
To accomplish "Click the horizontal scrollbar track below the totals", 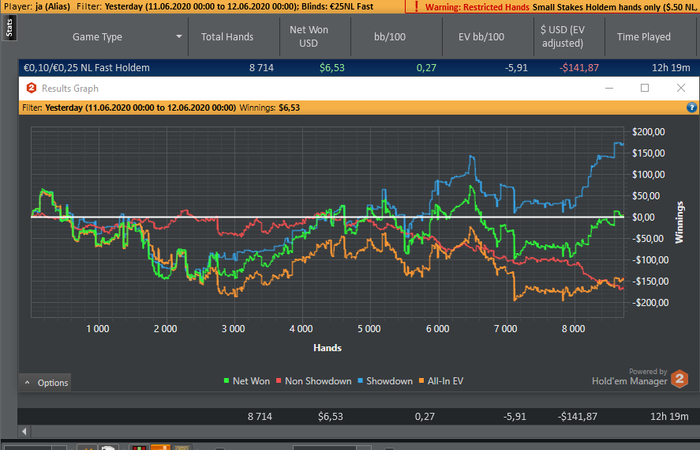I will click(x=364, y=431).
